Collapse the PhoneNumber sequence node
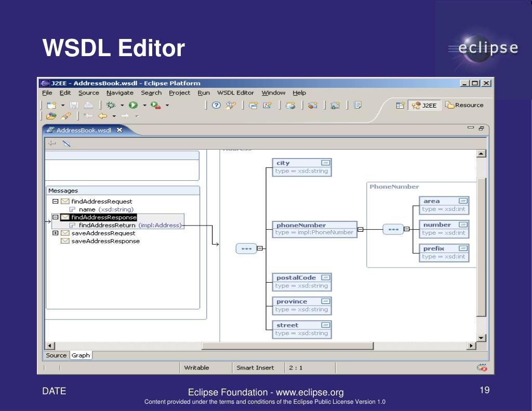Screen dimensions: 532x411 tap(406, 229)
